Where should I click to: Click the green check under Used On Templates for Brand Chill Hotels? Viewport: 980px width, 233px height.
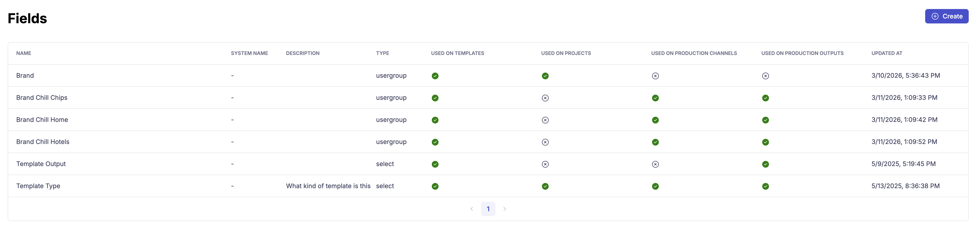coord(435,142)
